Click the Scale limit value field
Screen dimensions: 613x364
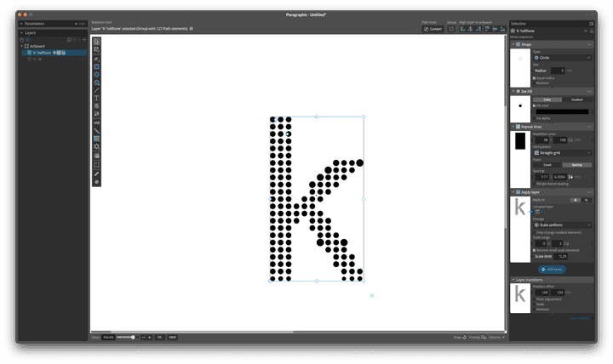tap(560, 256)
